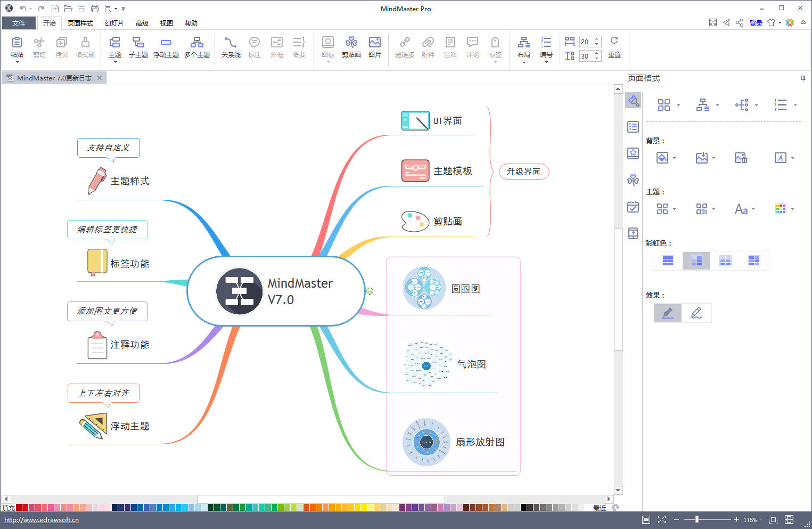Pin the 页面格式 panel

pos(803,78)
